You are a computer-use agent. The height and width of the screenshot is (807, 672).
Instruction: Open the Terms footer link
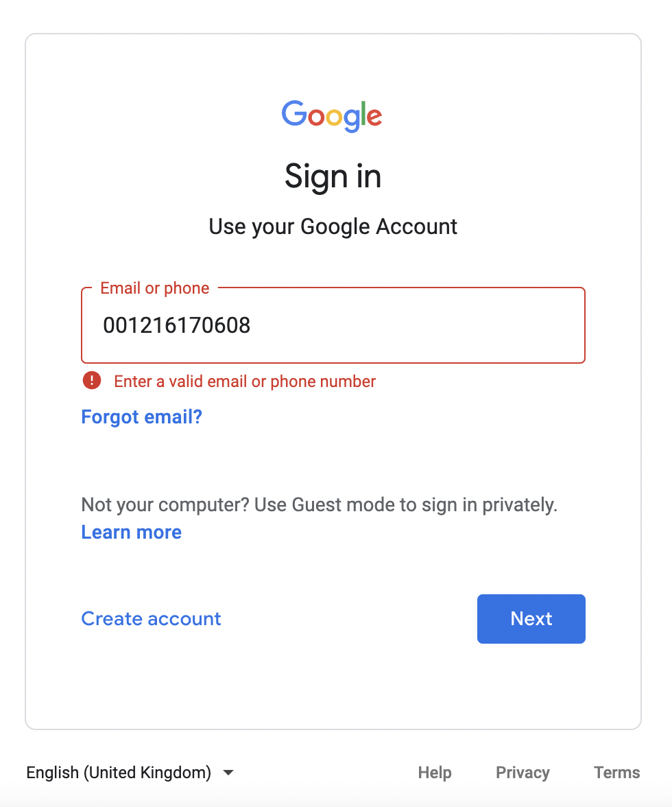[x=617, y=773]
